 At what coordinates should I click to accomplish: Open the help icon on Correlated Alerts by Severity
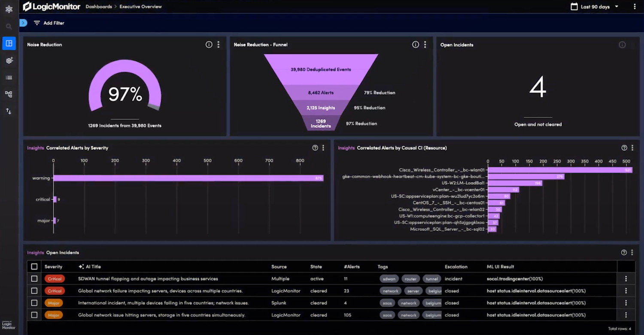315,148
